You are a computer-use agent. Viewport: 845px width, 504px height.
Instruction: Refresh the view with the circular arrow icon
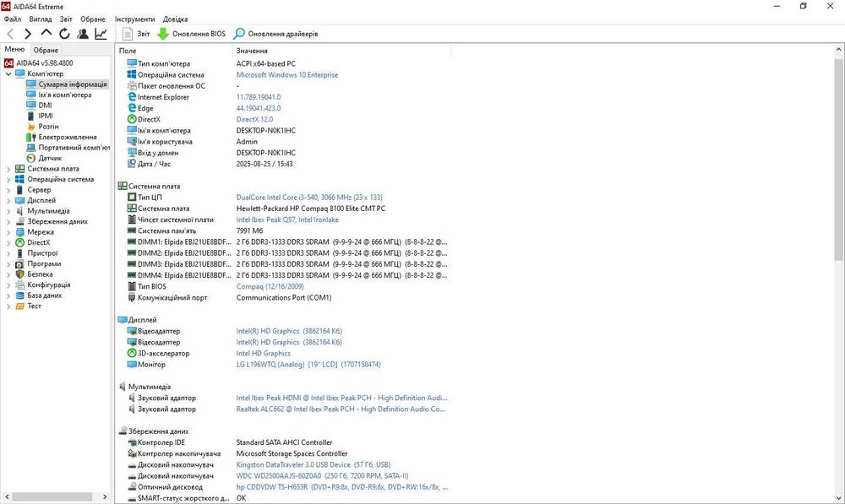pos(65,34)
